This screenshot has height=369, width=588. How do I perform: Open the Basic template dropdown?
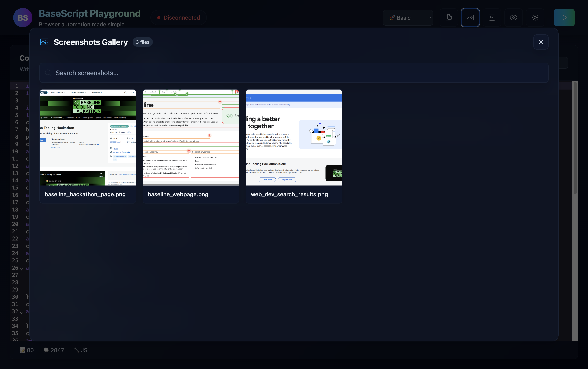point(408,18)
